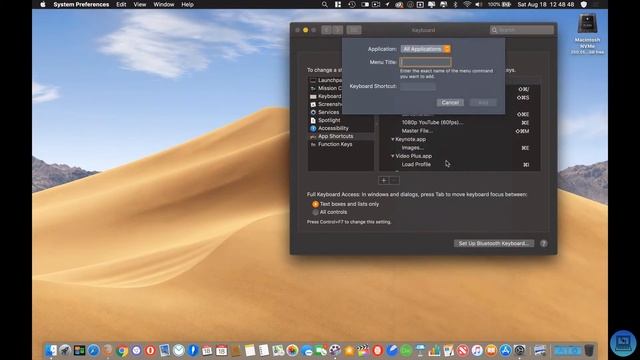Open iTunes in the Dock

[x=477, y=350]
